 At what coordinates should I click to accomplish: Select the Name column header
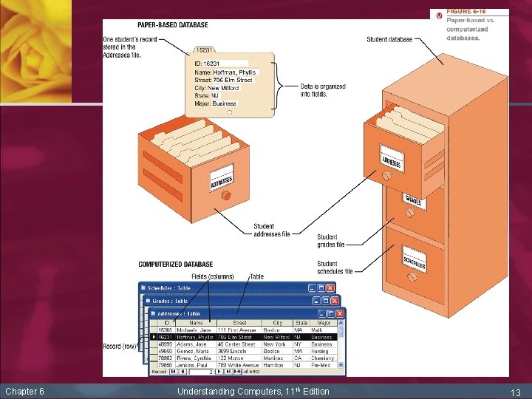click(x=196, y=323)
